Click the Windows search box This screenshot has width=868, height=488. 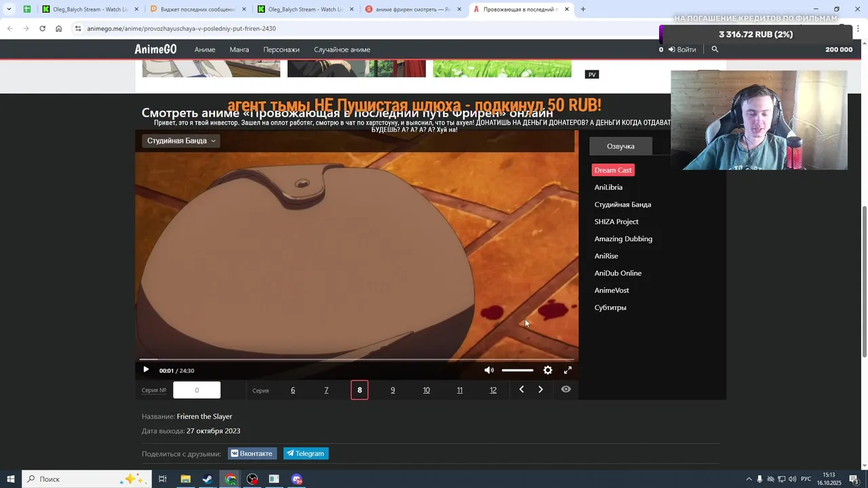tap(87, 479)
